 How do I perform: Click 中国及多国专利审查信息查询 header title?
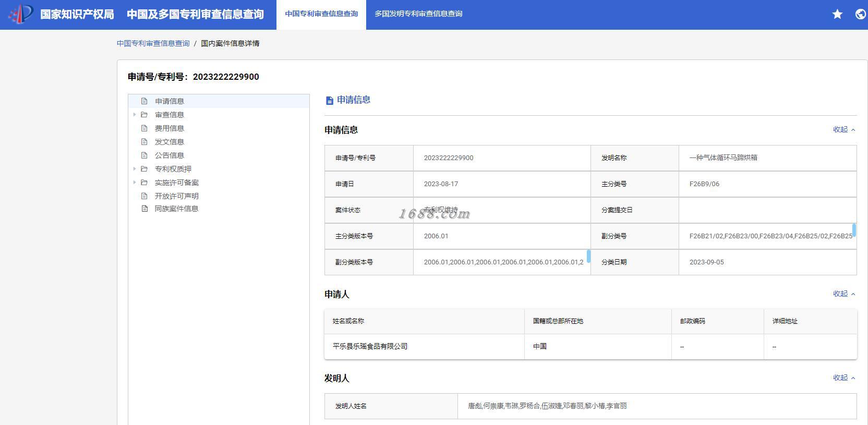[195, 15]
